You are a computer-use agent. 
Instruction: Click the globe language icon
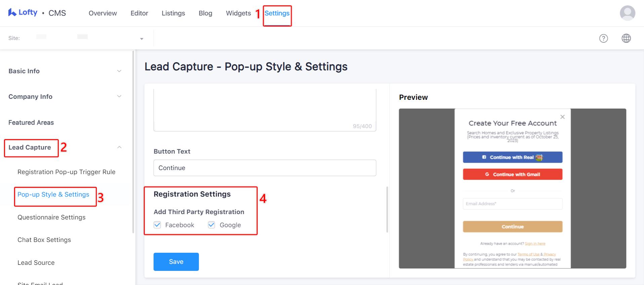coord(626,38)
